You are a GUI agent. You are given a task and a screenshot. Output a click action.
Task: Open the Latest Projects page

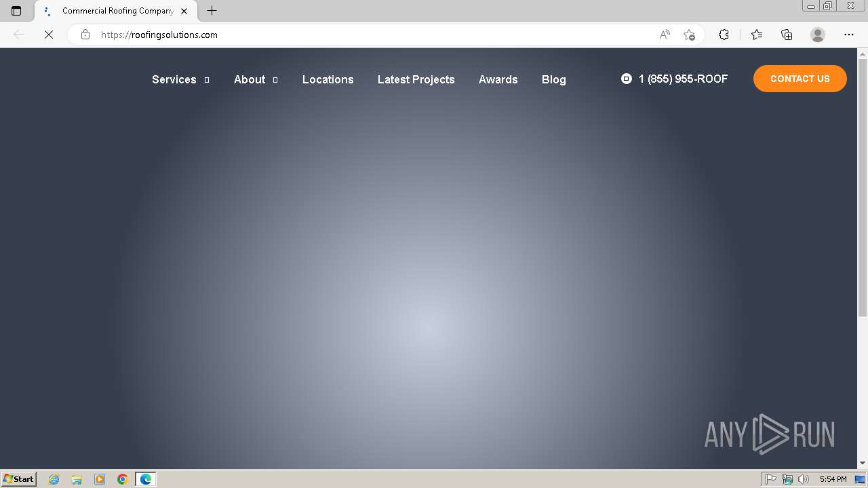click(x=416, y=79)
